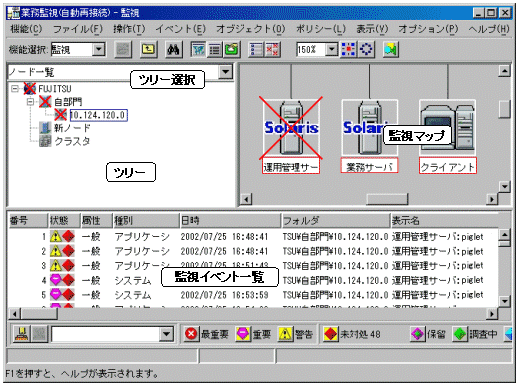Sort events by 表示名 column header
This screenshot has width=519, height=386.
pos(444,220)
